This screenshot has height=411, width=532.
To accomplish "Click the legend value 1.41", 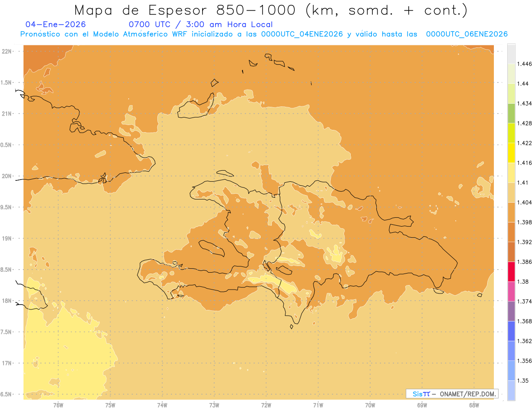I will [x=523, y=182].
